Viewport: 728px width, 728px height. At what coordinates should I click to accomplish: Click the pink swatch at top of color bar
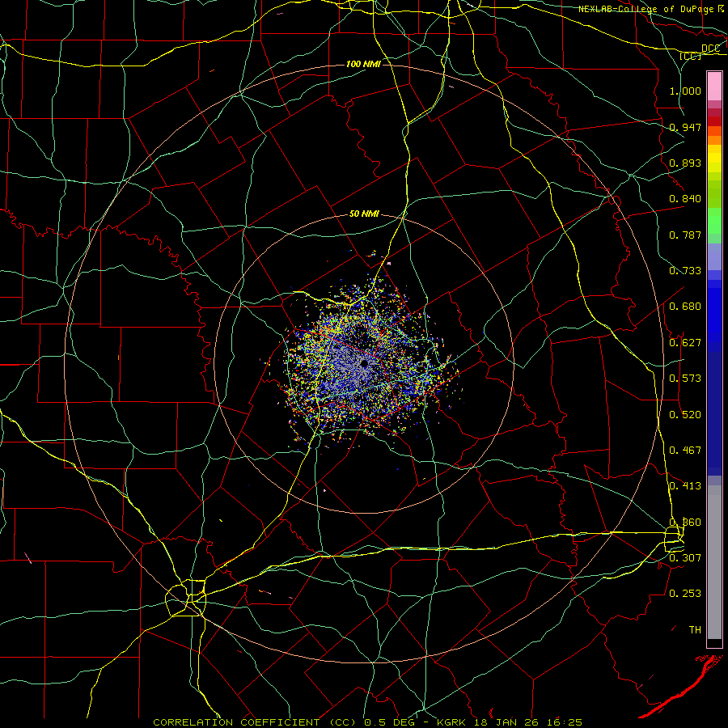[714, 87]
